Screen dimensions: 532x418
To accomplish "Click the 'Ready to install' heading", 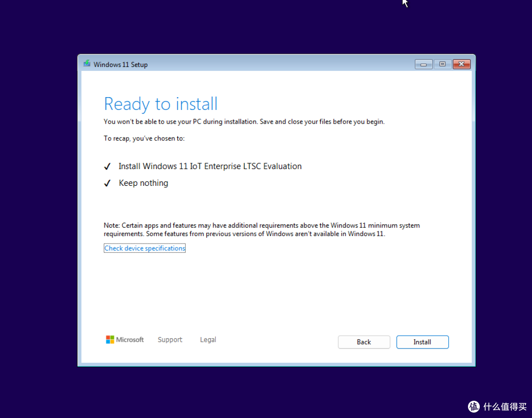I will [x=161, y=104].
